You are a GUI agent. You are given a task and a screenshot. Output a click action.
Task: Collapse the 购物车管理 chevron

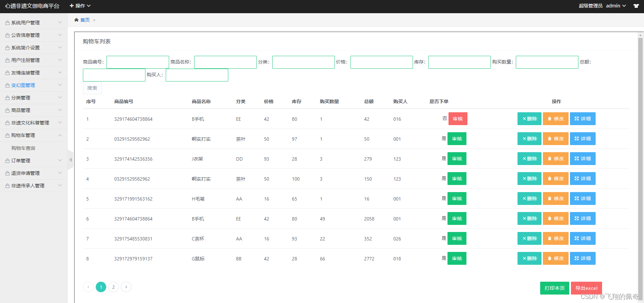60,135
